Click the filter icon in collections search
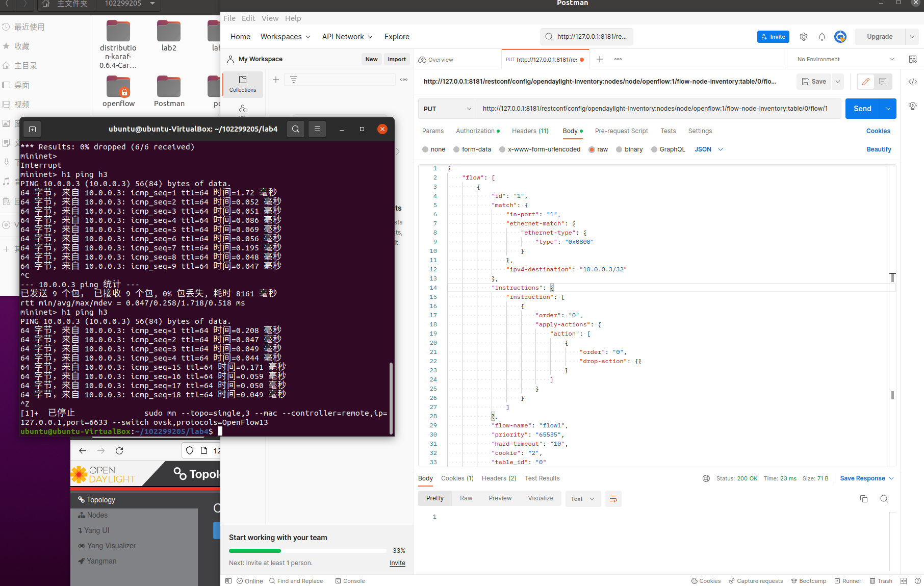 tap(294, 80)
